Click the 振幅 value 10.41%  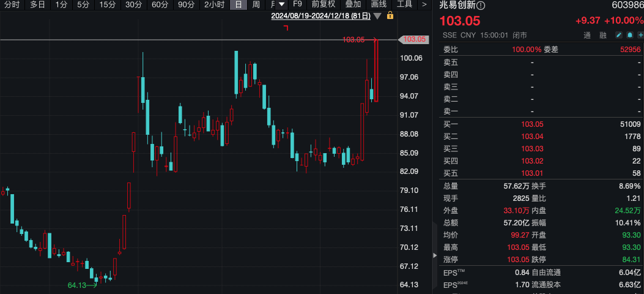coord(628,223)
